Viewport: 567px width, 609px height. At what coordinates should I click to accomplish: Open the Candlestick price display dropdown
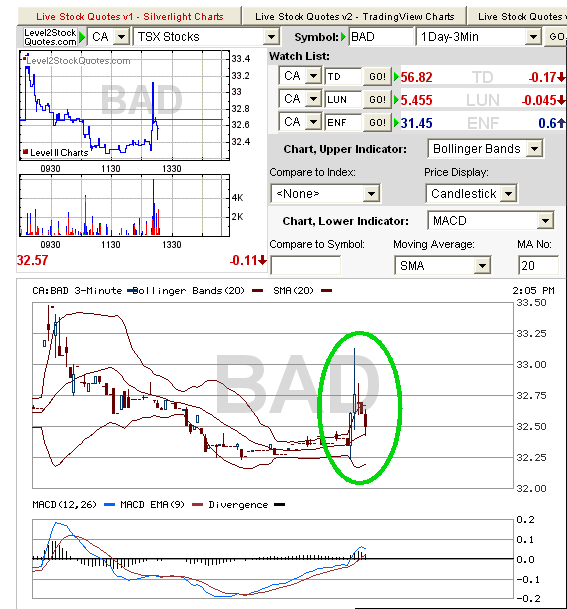(471, 193)
